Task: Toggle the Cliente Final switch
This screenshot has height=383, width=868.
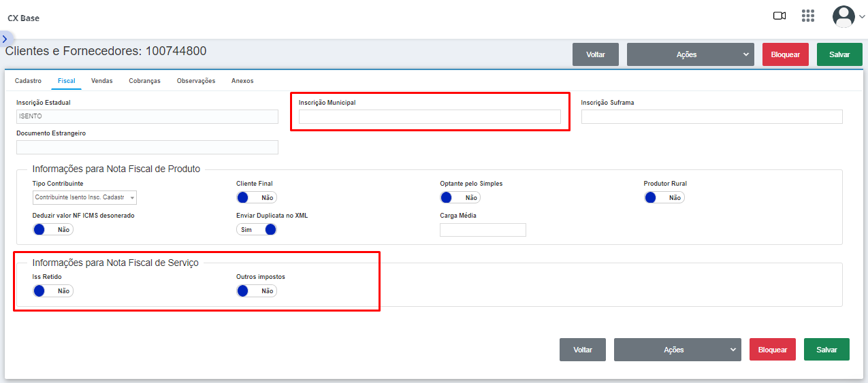Action: (x=257, y=197)
